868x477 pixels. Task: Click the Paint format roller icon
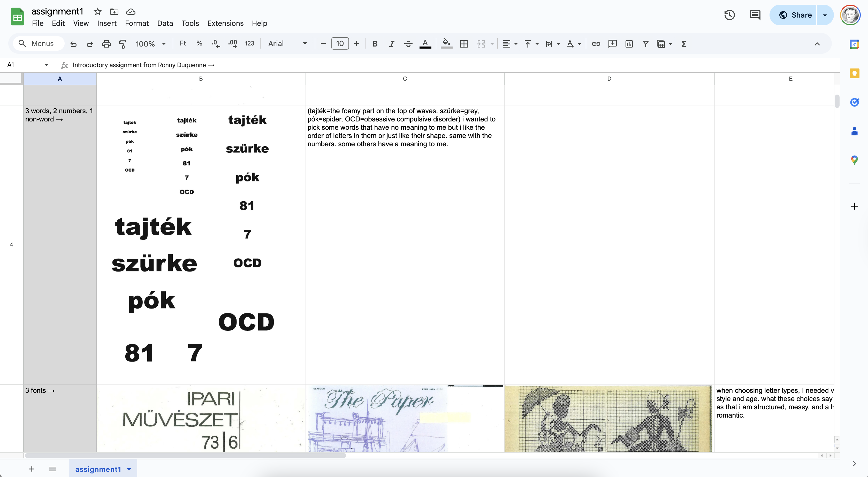pyautogui.click(x=123, y=44)
